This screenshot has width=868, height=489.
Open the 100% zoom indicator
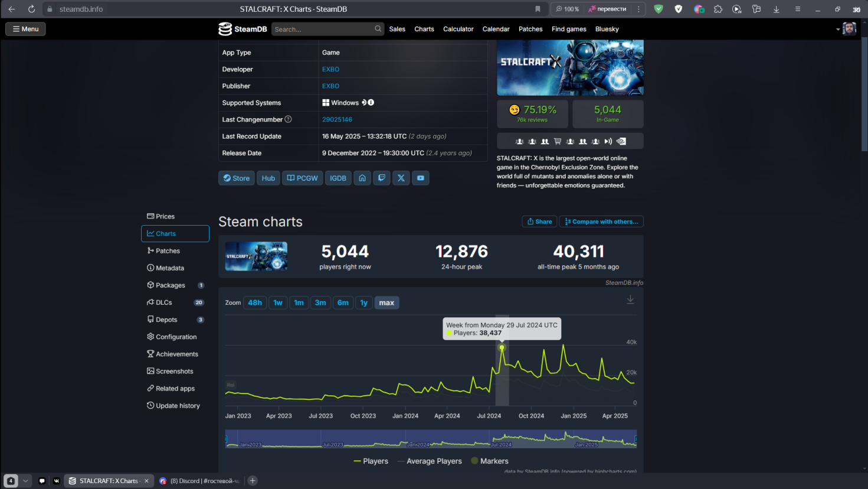pos(568,9)
